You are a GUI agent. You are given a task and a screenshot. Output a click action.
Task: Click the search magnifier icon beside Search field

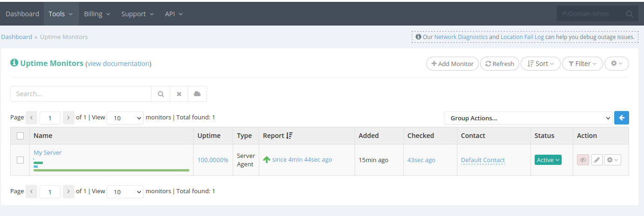tap(161, 94)
